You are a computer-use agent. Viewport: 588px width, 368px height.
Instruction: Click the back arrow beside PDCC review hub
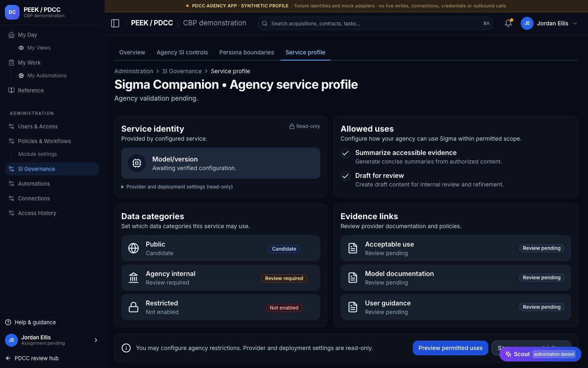pos(8,358)
